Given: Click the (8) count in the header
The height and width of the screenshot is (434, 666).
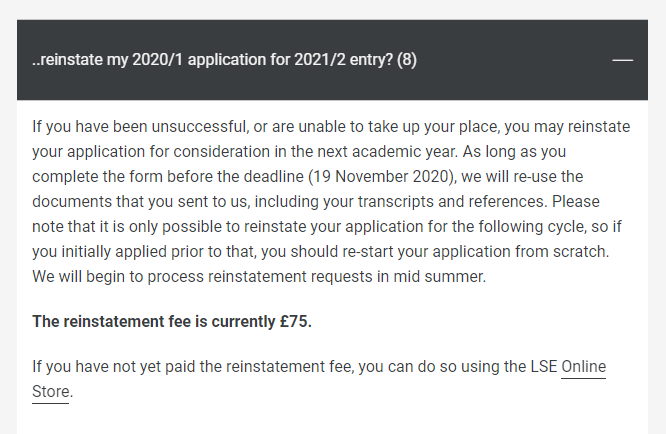Looking at the screenshot, I should [x=406, y=60].
